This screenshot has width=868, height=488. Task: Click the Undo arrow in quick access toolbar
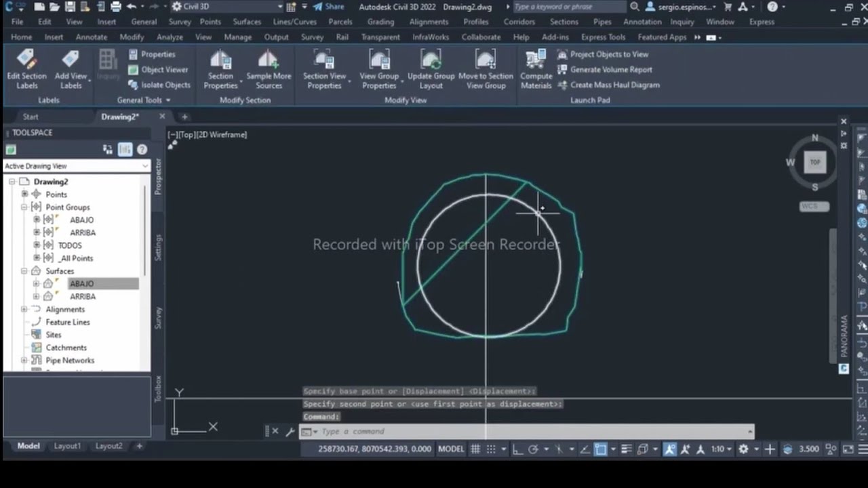click(x=132, y=7)
